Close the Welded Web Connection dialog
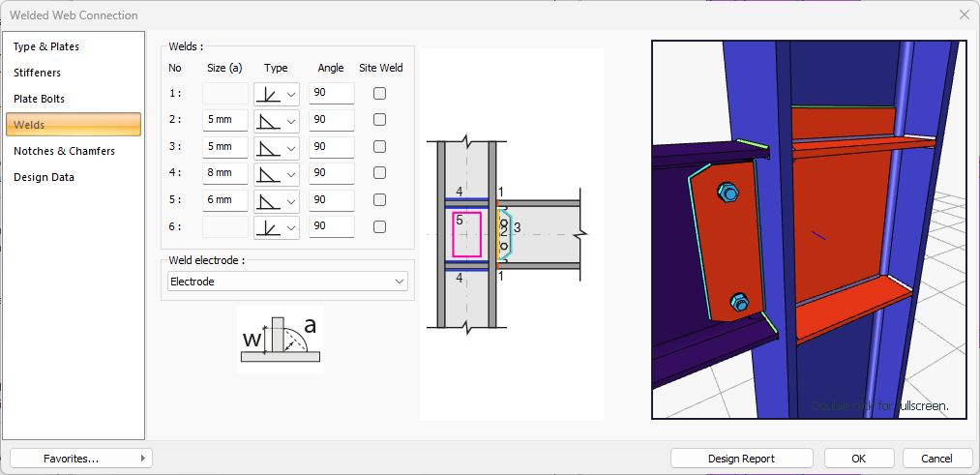Image resolution: width=980 pixels, height=475 pixels. click(964, 15)
